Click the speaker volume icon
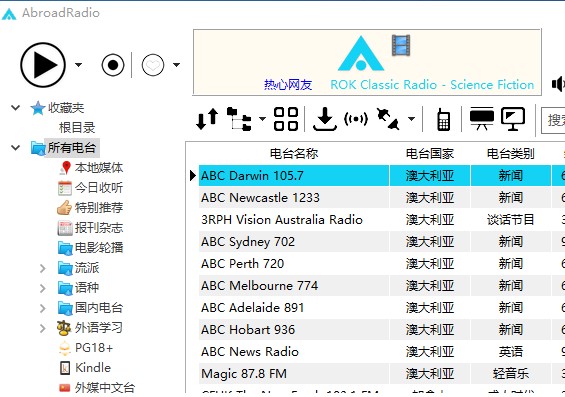 pyautogui.click(x=558, y=84)
